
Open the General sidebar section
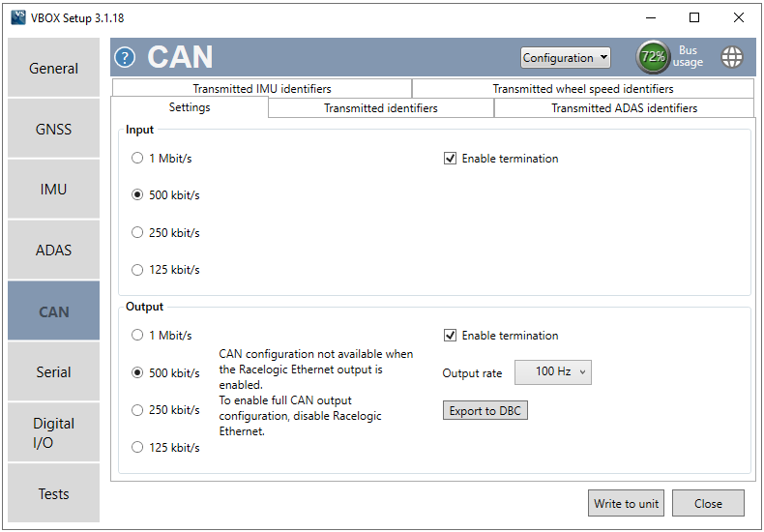tap(53, 68)
